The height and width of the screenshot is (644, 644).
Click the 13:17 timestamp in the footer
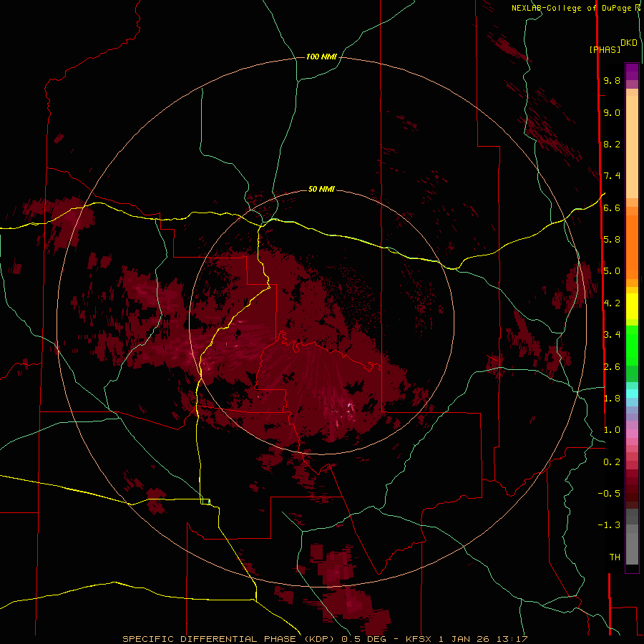(513, 639)
